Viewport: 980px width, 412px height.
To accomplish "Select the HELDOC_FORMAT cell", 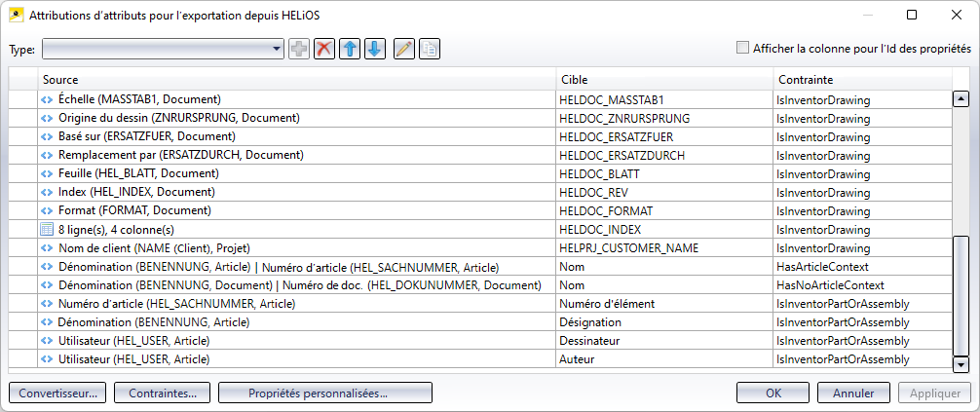I will click(x=664, y=210).
